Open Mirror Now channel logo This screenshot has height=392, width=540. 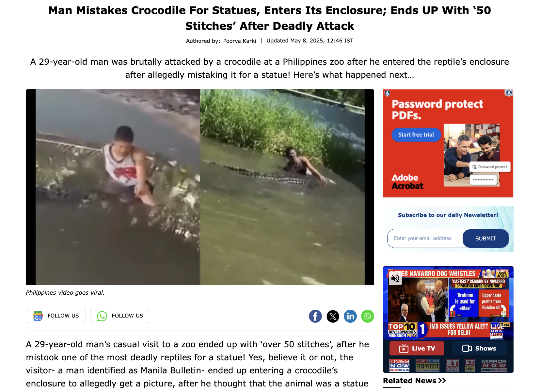pos(494,365)
